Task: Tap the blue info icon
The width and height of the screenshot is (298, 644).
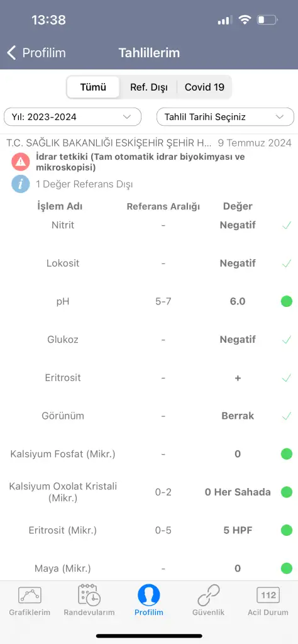Action: point(21,184)
